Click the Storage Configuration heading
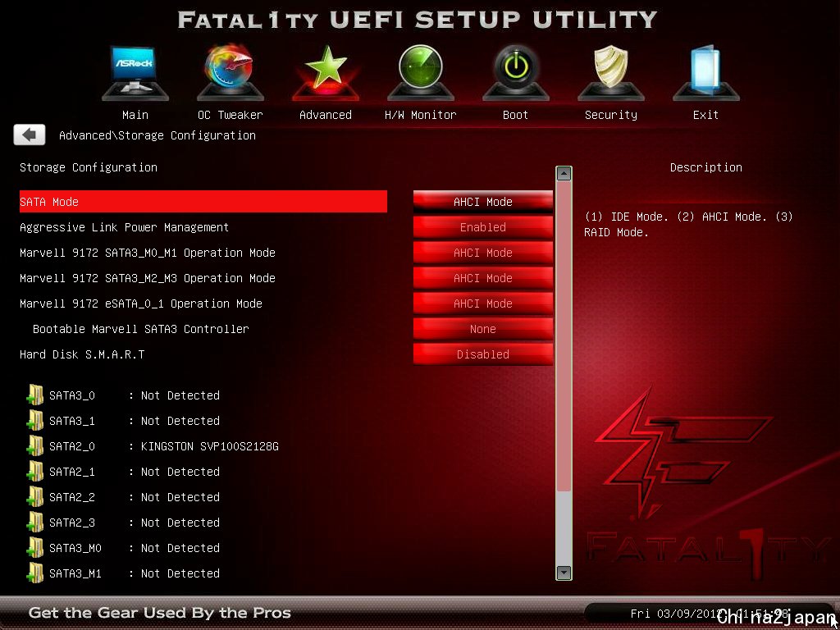The image size is (840, 630). pyautogui.click(x=89, y=167)
